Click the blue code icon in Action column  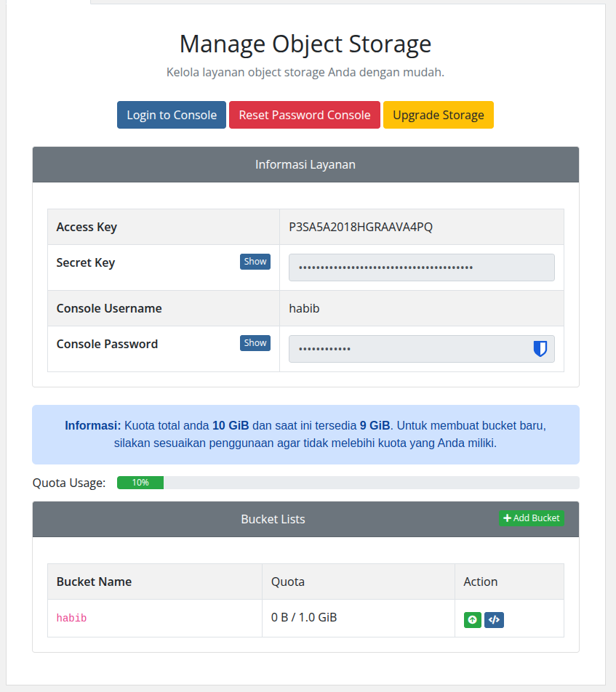[x=494, y=620]
